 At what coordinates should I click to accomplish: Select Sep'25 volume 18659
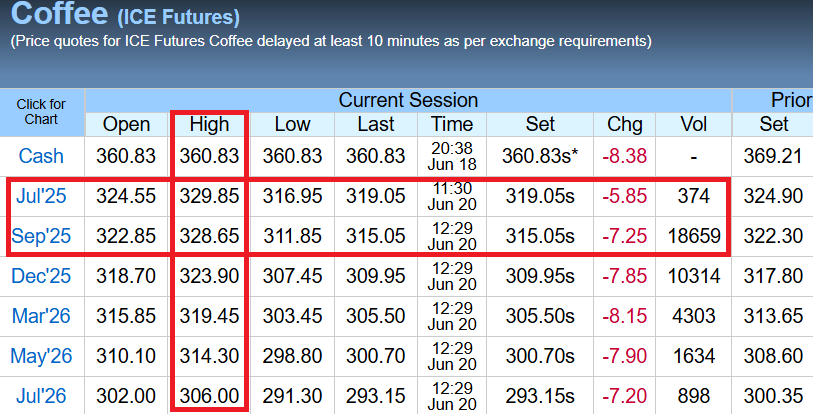tap(694, 236)
